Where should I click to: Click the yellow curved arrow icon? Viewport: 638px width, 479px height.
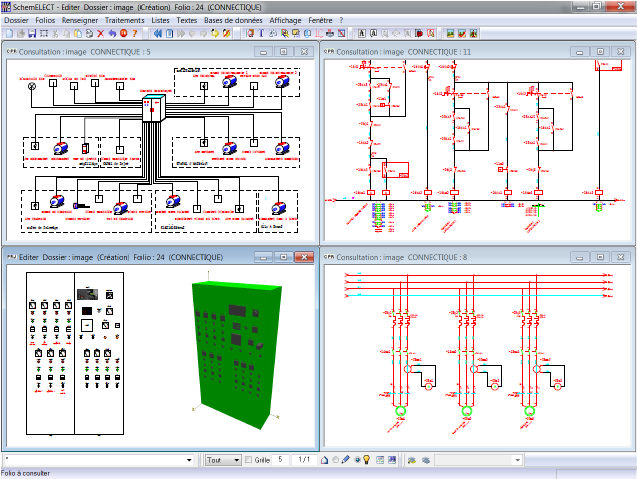click(214, 33)
